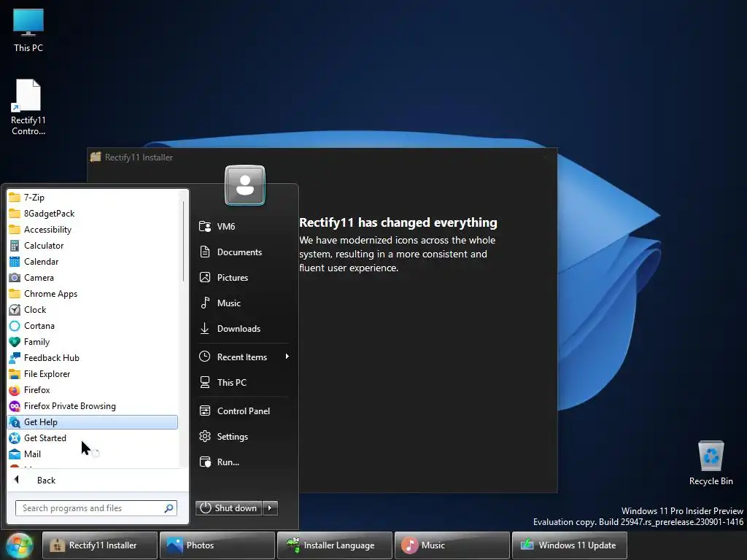Open Cortana from the list
The width and height of the screenshot is (747, 560).
(93, 326)
